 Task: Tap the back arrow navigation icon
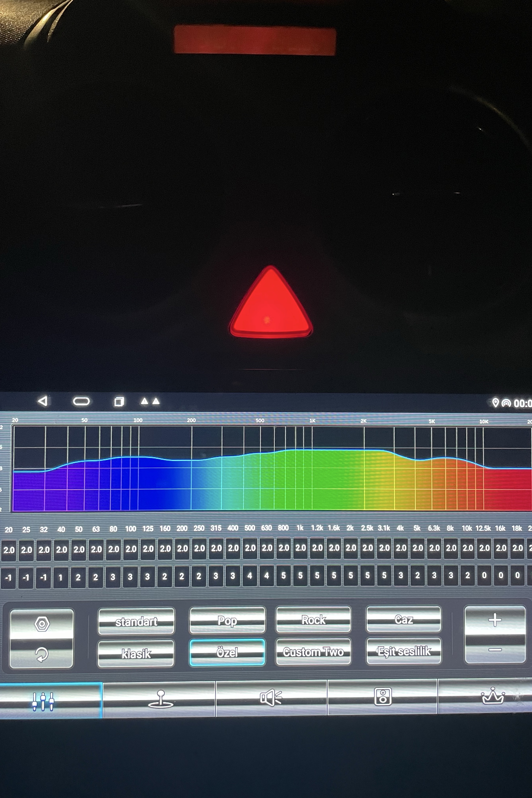(43, 401)
